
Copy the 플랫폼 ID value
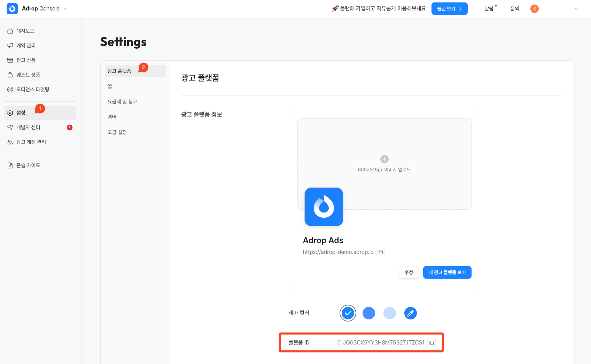(x=431, y=343)
